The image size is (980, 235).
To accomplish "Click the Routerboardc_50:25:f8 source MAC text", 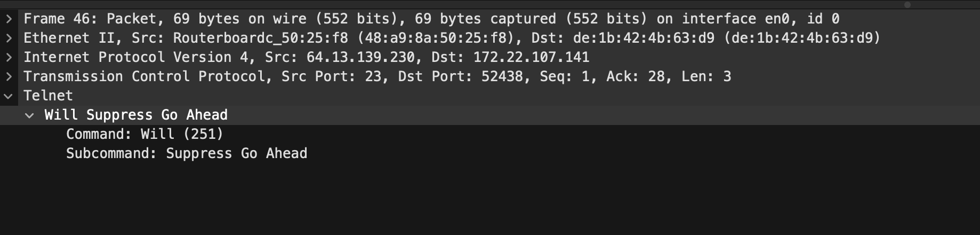I will (x=260, y=38).
